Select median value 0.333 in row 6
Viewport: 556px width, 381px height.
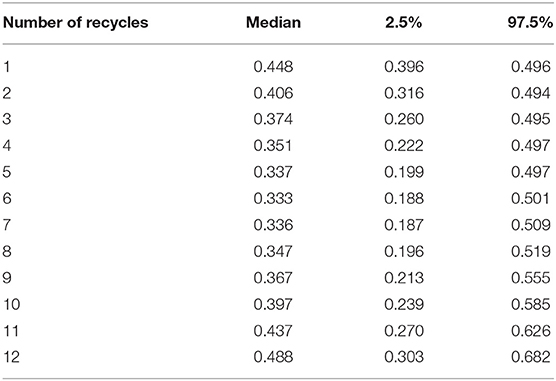point(273,199)
